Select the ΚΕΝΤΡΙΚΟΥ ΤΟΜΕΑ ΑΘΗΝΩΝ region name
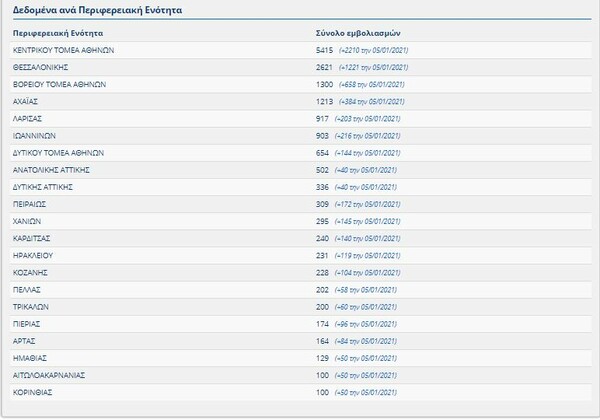 [x=65, y=50]
